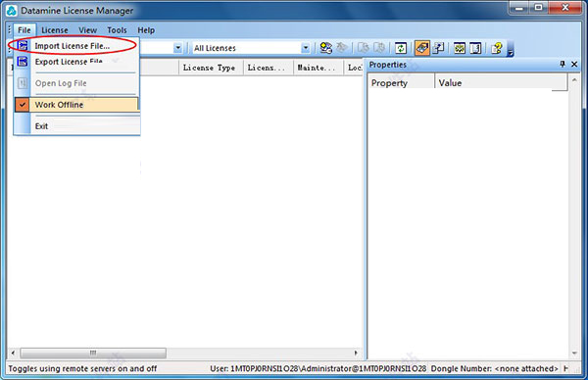Click the highlighted orange Work Offline toolbar icon
Screen dimensions: 588x380
[421, 48]
